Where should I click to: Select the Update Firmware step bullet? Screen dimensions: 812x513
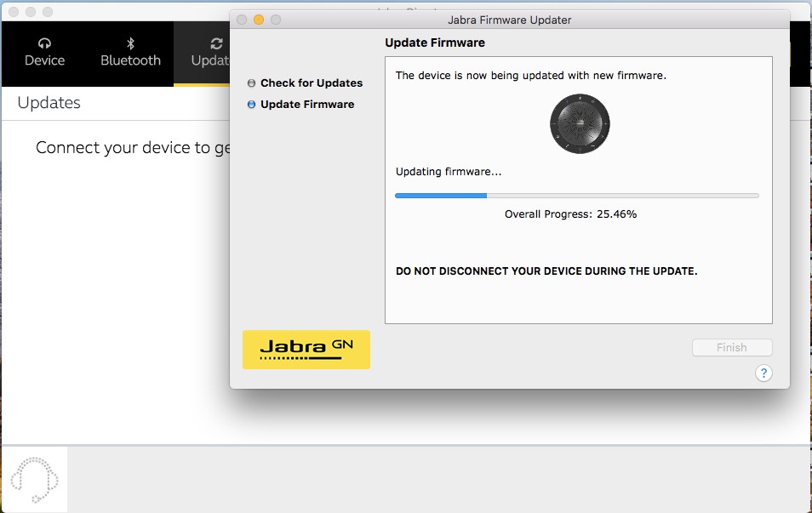coord(251,104)
